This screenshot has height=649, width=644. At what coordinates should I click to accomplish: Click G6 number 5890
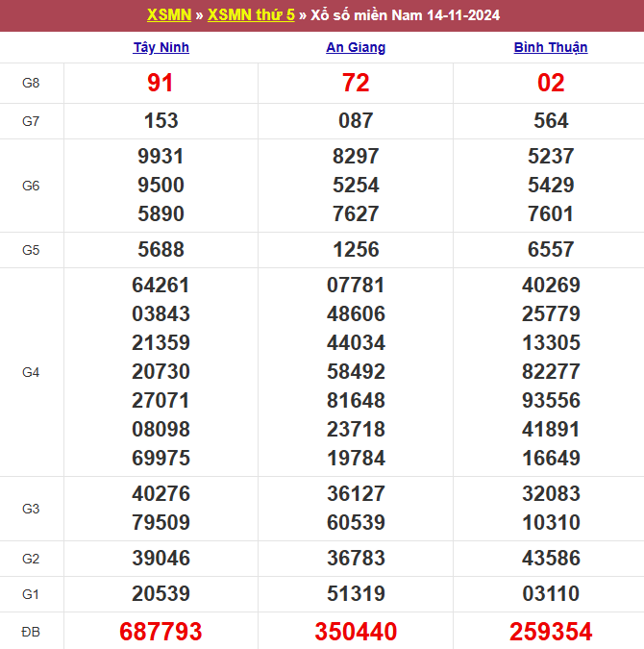pos(161,214)
